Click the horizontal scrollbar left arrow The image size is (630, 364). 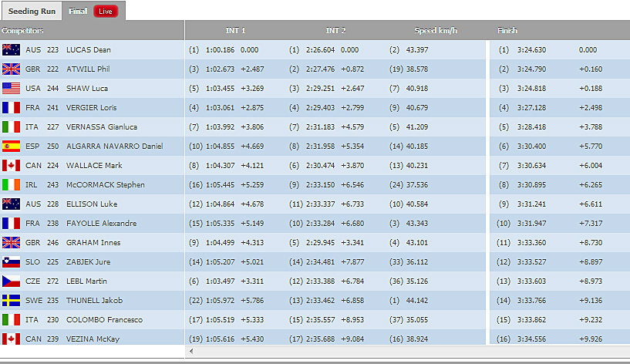click(192, 352)
